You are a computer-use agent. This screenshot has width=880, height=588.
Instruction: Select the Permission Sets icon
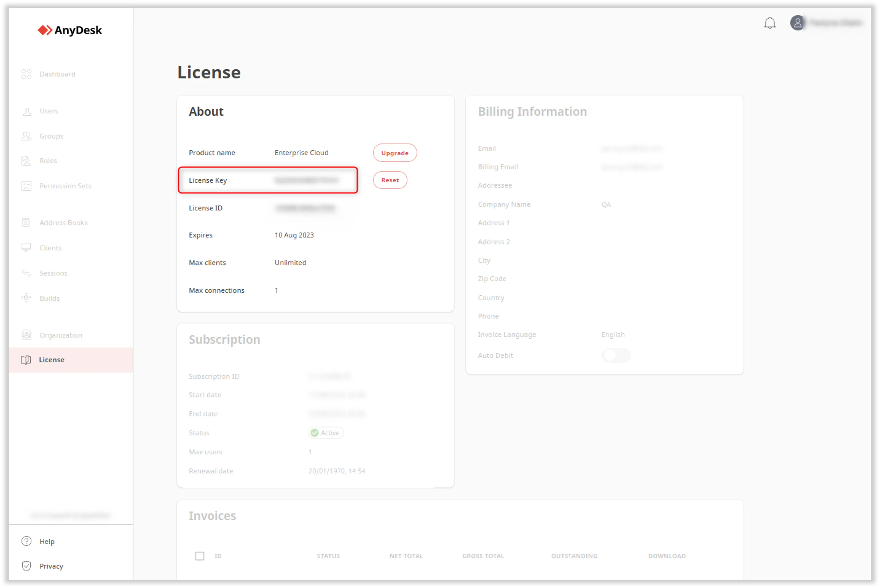coord(26,186)
